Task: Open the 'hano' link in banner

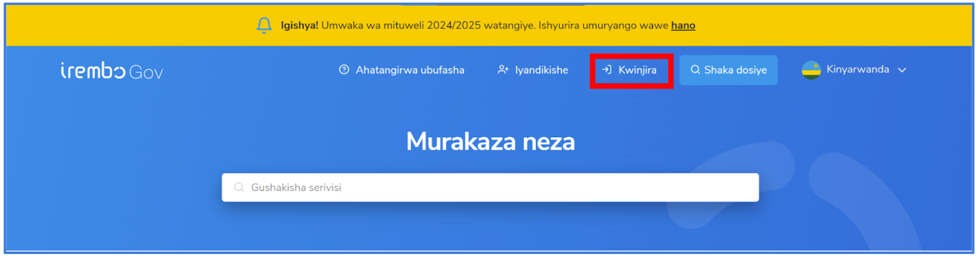Action: pyautogui.click(x=683, y=25)
